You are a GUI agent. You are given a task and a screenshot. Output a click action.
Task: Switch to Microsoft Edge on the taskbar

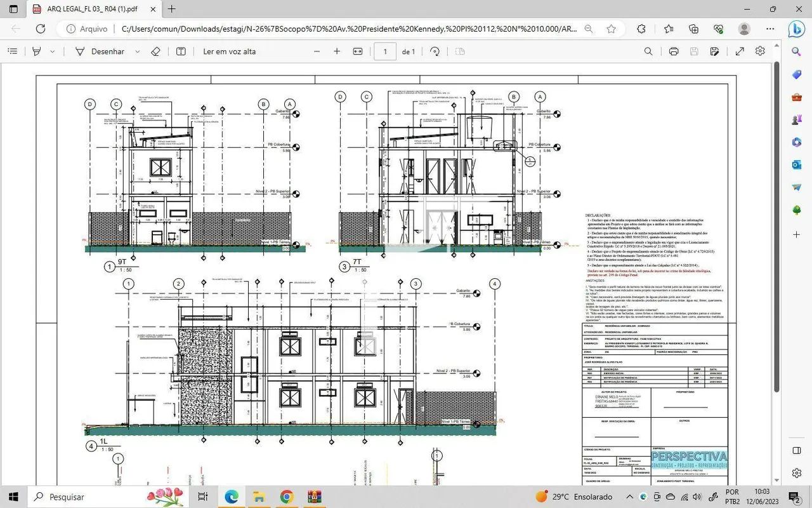(231, 497)
